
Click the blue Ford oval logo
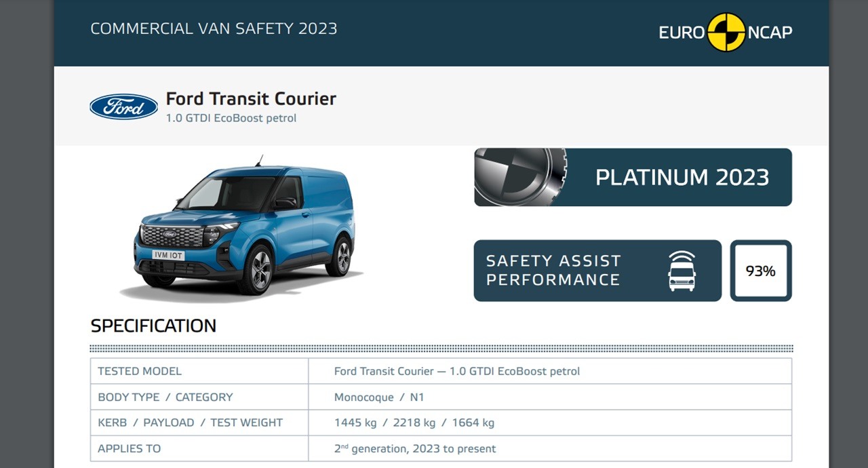123,107
